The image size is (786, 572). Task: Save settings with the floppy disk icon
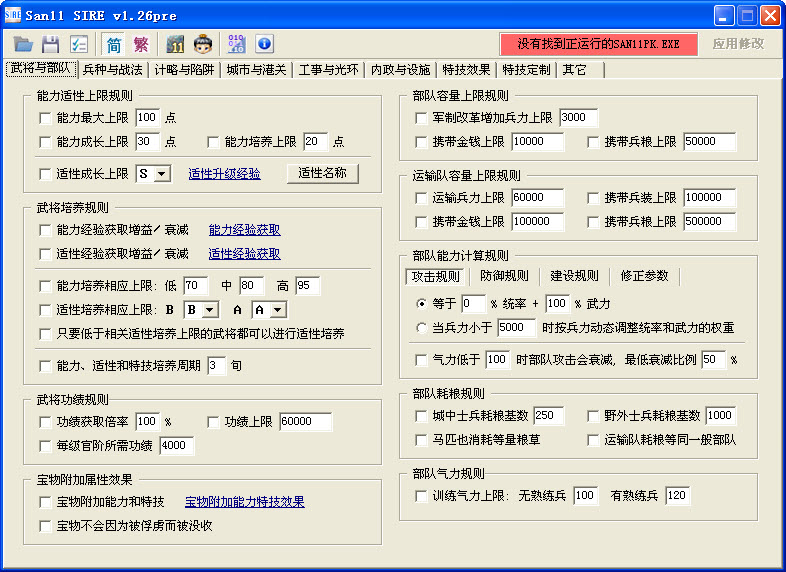coord(50,44)
